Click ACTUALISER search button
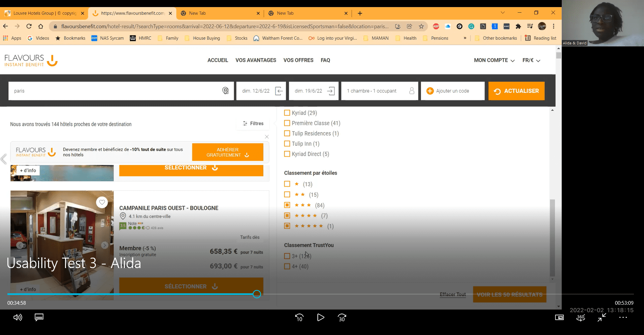The image size is (644, 335). [x=516, y=91]
